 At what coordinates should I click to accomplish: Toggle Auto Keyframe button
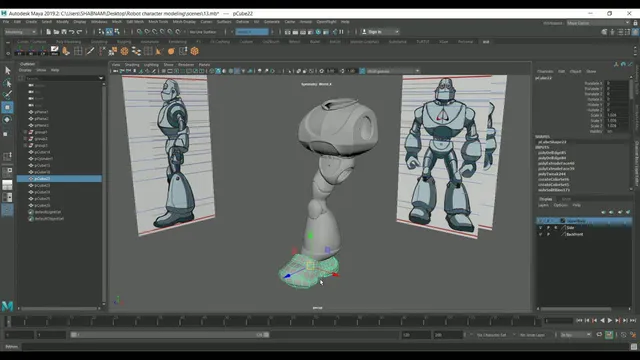[x=609, y=335]
